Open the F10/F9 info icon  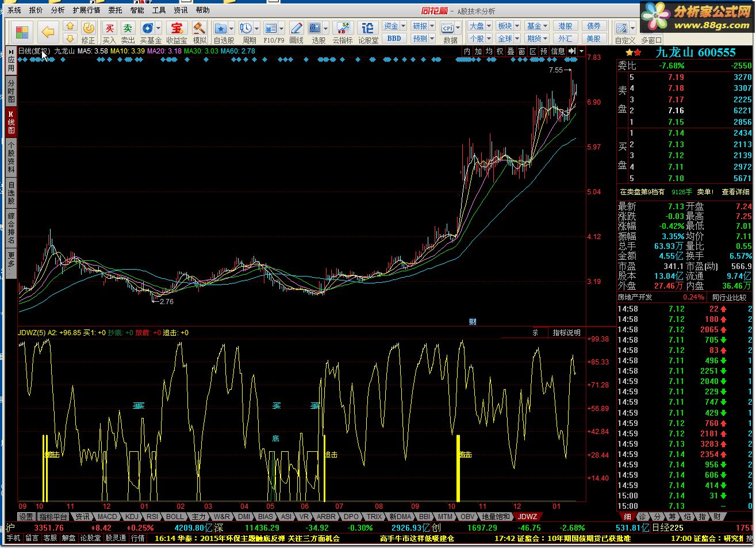coord(271,28)
